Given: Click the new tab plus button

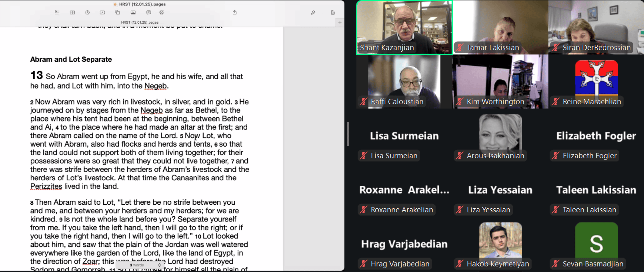Looking at the screenshot, I should pyautogui.click(x=340, y=22).
